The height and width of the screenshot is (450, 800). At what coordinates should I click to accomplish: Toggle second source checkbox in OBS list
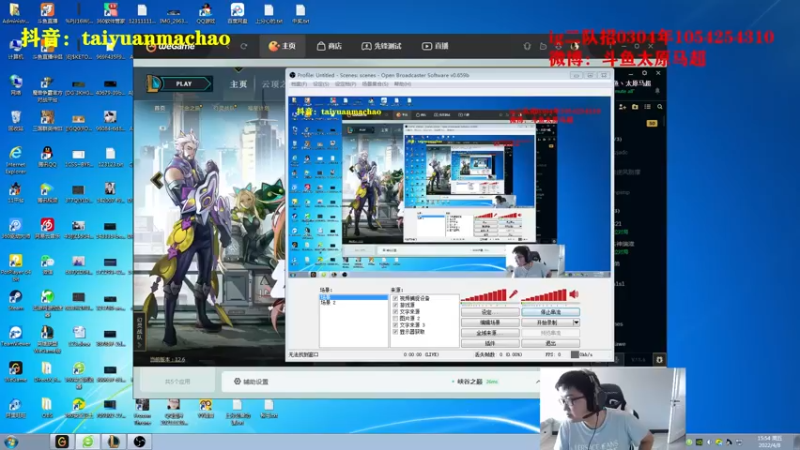[x=395, y=305]
